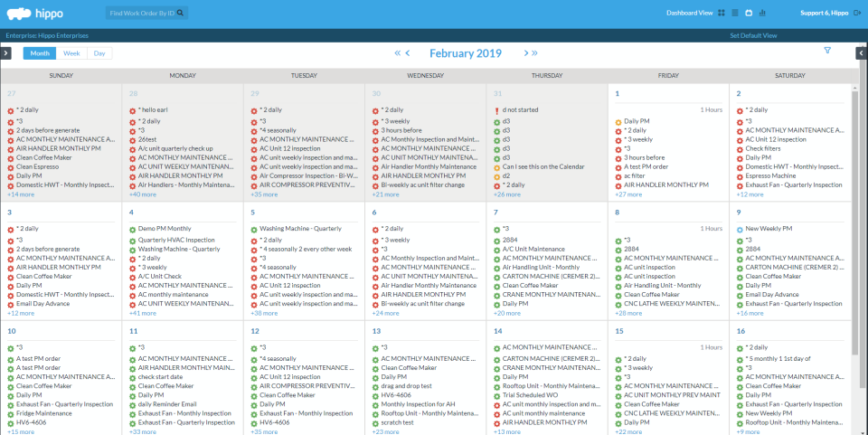Image resolution: width=868 pixels, height=435 pixels.
Task: Open '* 4 seasonally 2 every other week'
Action: click(x=306, y=249)
